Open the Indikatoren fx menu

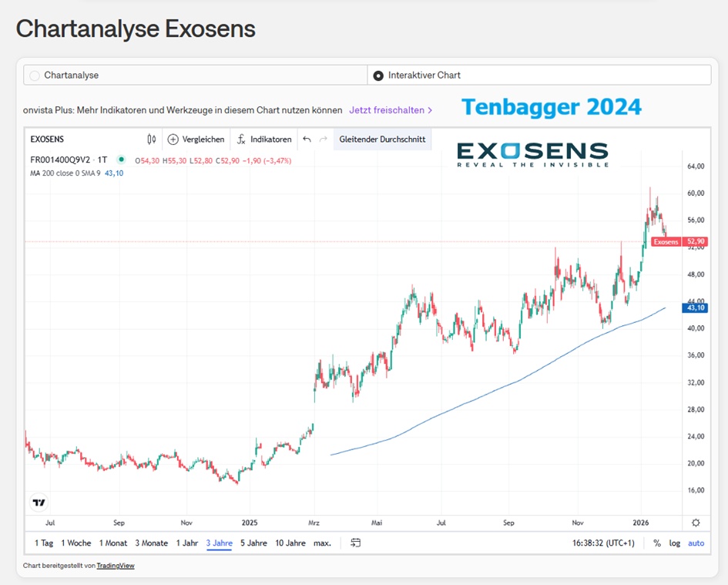pyautogui.click(x=241, y=140)
